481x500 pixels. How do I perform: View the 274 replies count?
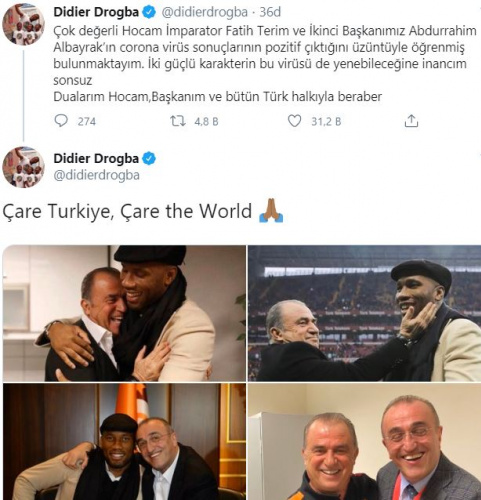tap(87, 121)
